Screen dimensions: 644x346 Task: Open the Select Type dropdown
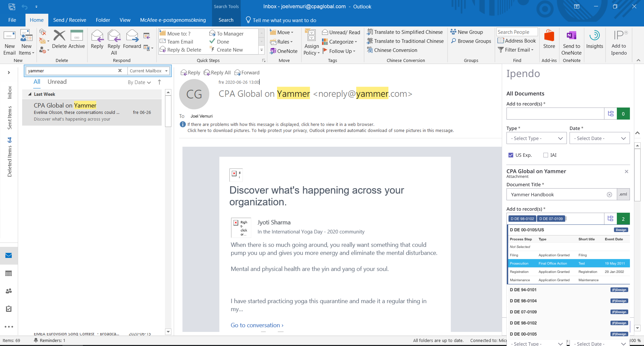(x=536, y=138)
